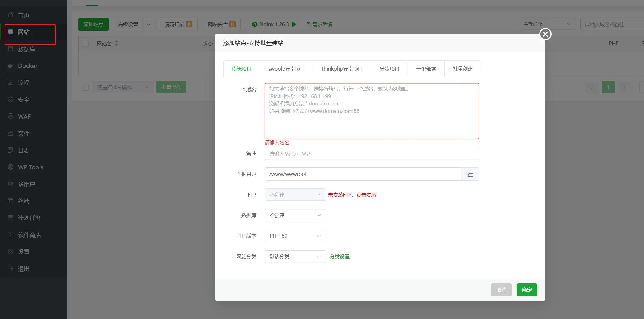The height and width of the screenshot is (319, 644).
Task: Switch to thinkphp异步项目 tab
Action: 342,69
